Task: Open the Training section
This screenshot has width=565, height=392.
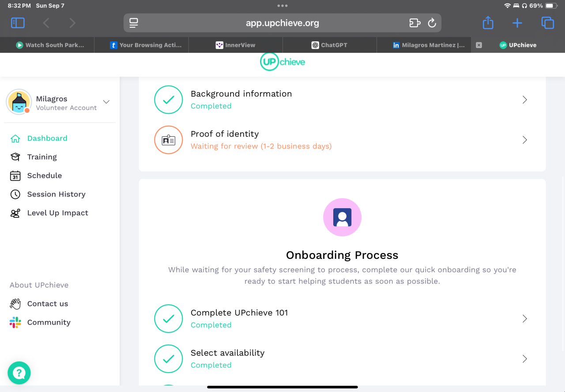Action: tap(42, 157)
